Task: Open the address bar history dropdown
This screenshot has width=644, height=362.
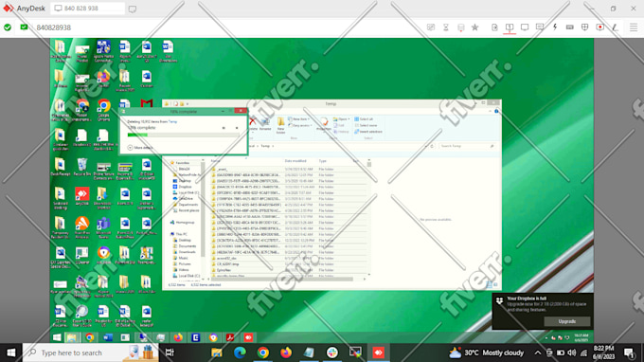Action: [426, 146]
